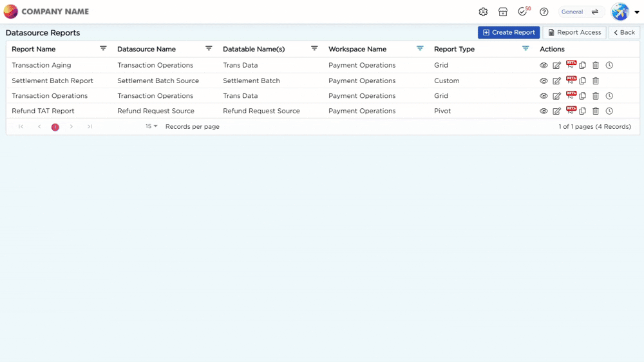
Task: View the Refund TAT Report
Action: (544, 111)
